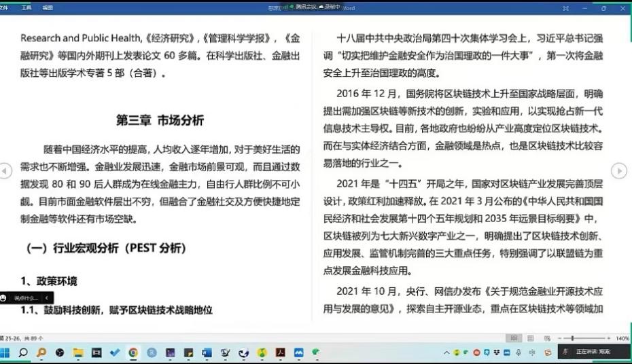Switch to Print Layout view in the status bar

click(x=529, y=338)
